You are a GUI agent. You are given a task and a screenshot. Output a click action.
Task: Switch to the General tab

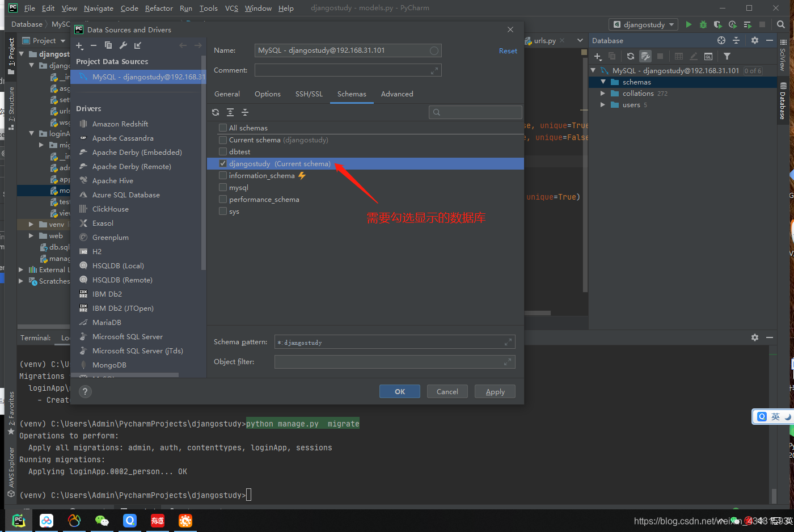pos(227,94)
